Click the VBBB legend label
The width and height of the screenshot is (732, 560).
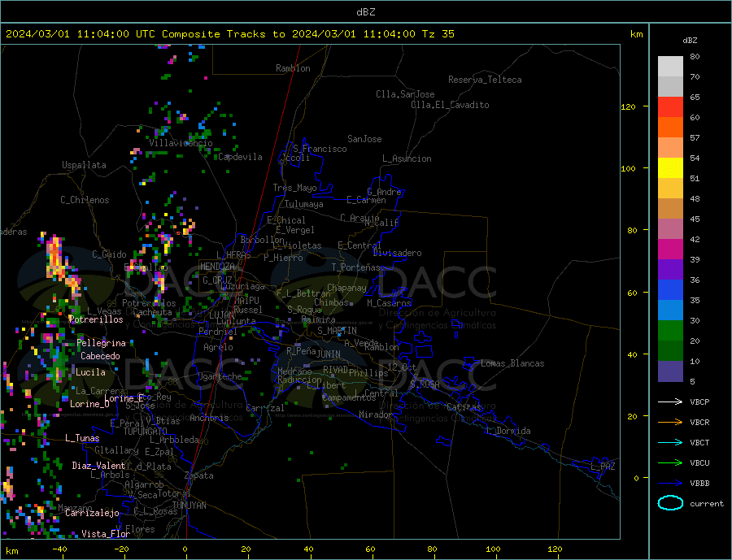699,484
